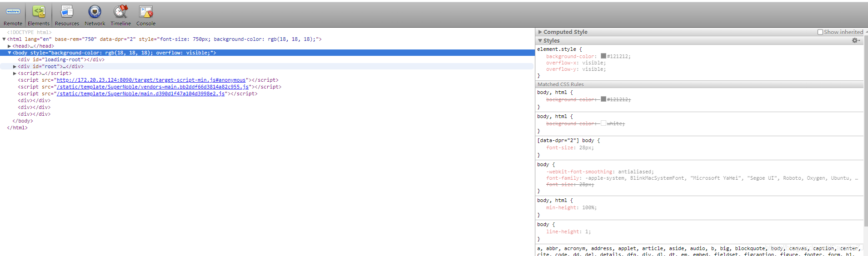Expand the div id root node
The height and width of the screenshot is (256, 868).
point(15,66)
